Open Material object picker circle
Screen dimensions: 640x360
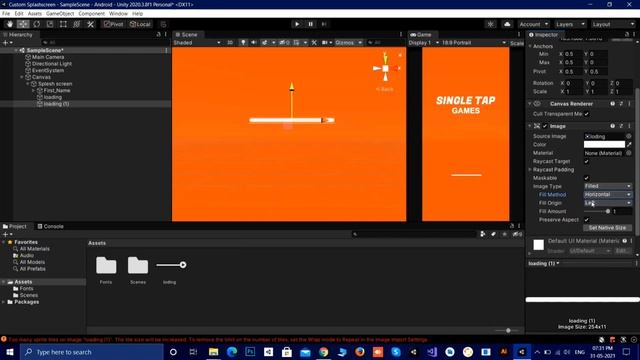(x=629, y=153)
